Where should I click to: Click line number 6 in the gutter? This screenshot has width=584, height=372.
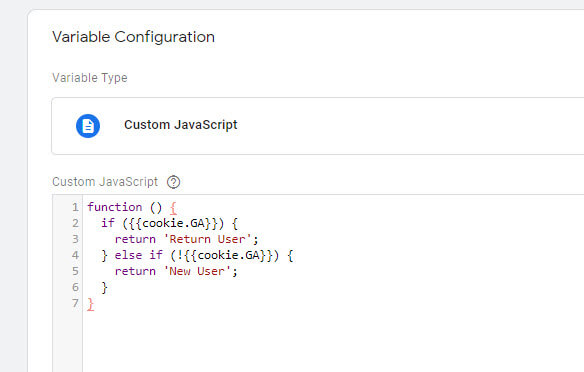coord(75,287)
